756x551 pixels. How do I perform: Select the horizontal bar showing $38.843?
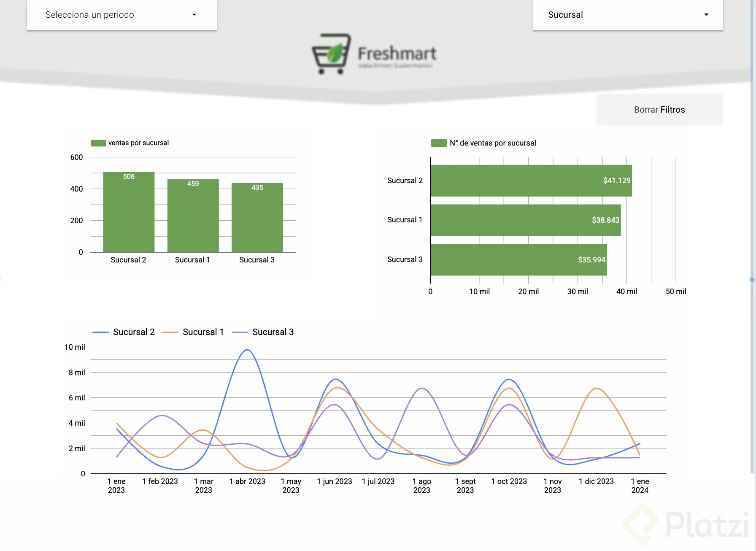click(526, 220)
